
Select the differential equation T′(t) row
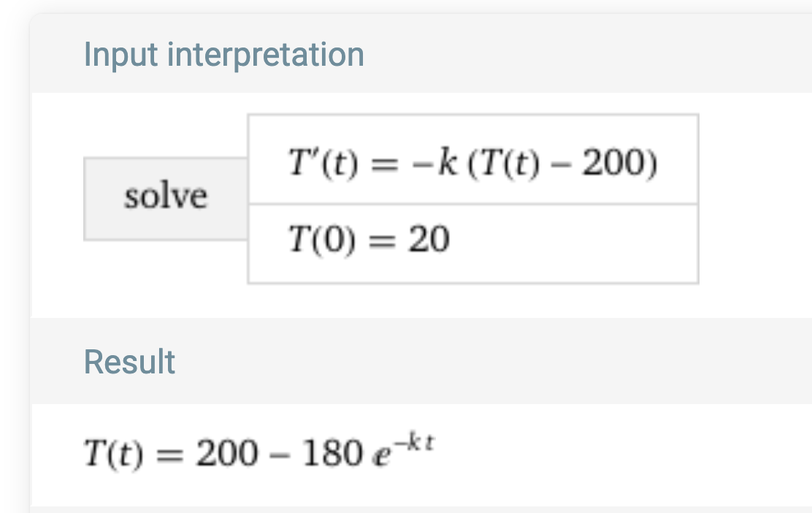[472, 159]
